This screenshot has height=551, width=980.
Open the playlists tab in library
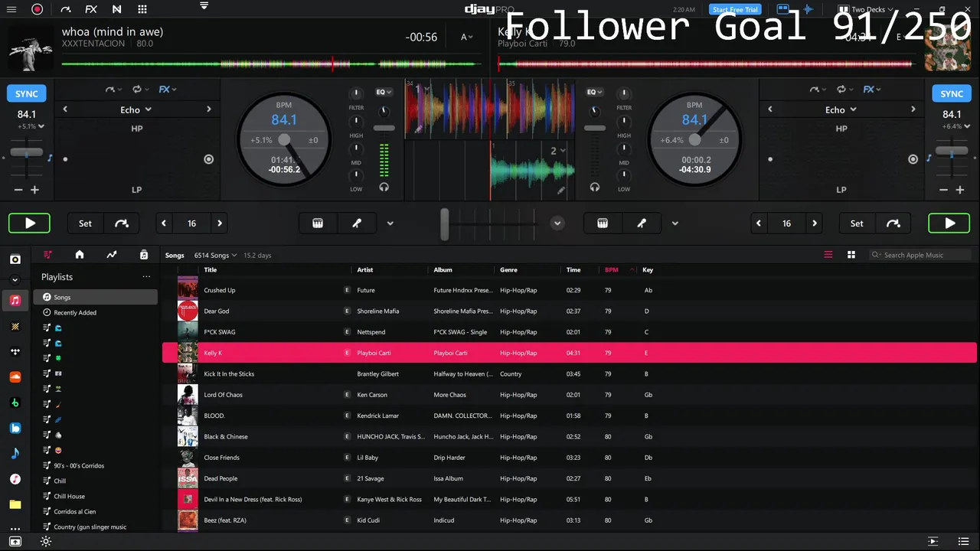pos(48,254)
